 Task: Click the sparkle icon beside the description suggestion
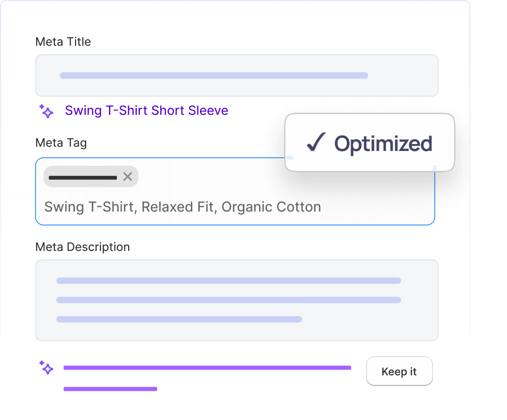(x=46, y=367)
